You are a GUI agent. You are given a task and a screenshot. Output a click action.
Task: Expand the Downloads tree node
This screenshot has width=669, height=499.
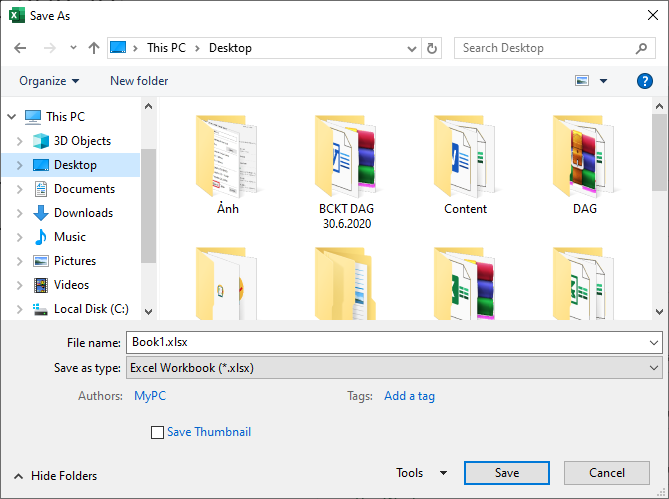[x=20, y=213]
